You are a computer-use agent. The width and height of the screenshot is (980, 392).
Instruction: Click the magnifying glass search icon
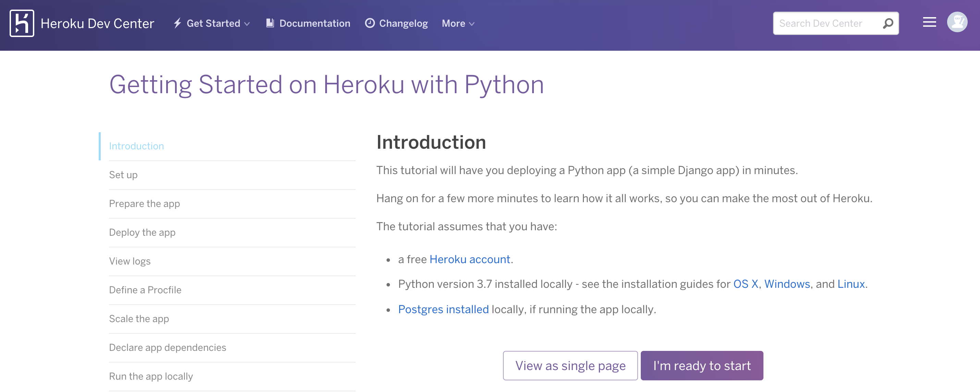point(888,23)
